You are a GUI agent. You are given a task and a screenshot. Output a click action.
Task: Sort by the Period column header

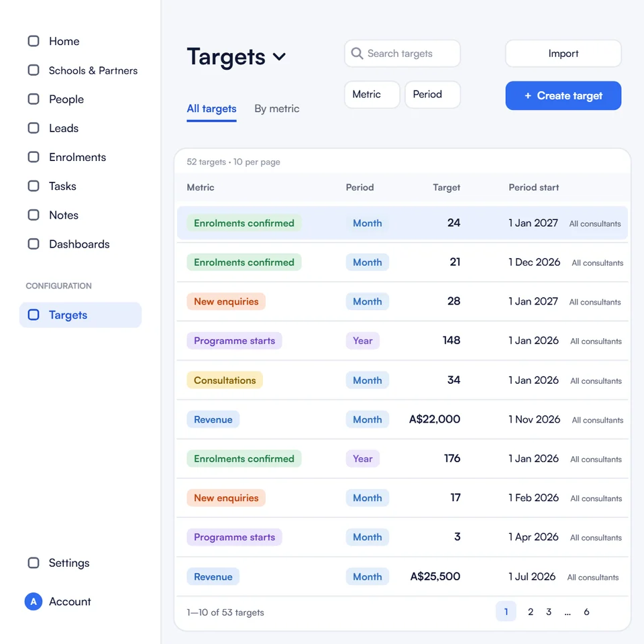(360, 187)
